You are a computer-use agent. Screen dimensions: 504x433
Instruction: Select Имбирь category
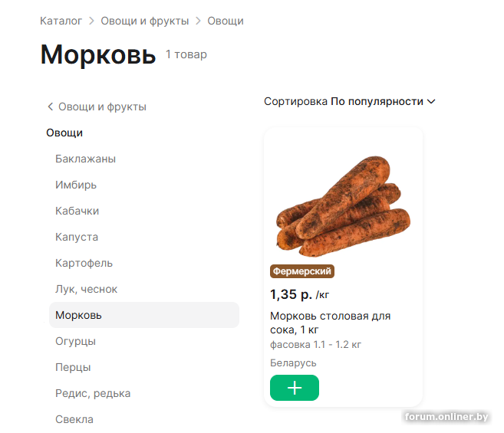76,185
